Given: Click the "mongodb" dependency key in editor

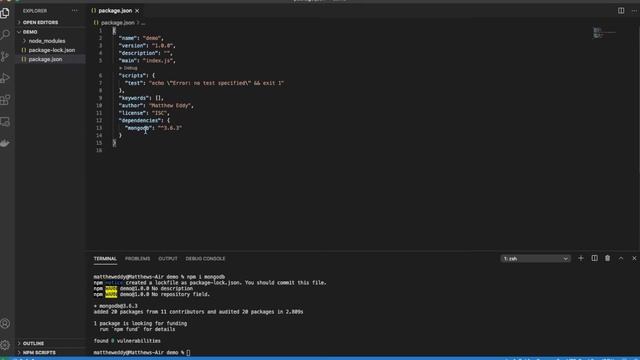Looking at the screenshot, I should (138, 128).
